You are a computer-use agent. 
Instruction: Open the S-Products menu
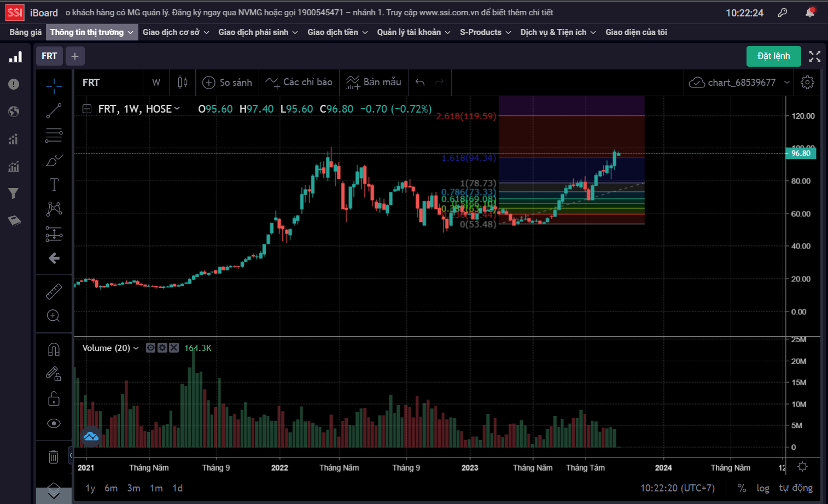(x=485, y=32)
